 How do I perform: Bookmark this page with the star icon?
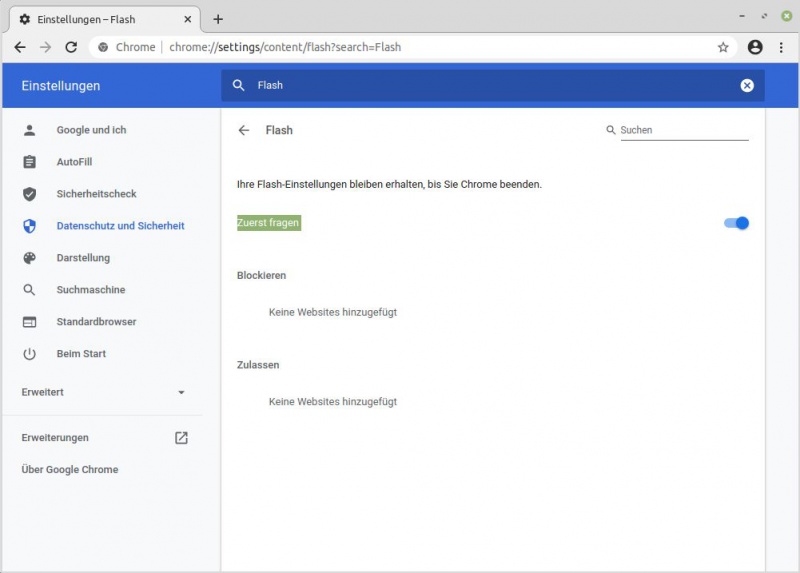(723, 47)
